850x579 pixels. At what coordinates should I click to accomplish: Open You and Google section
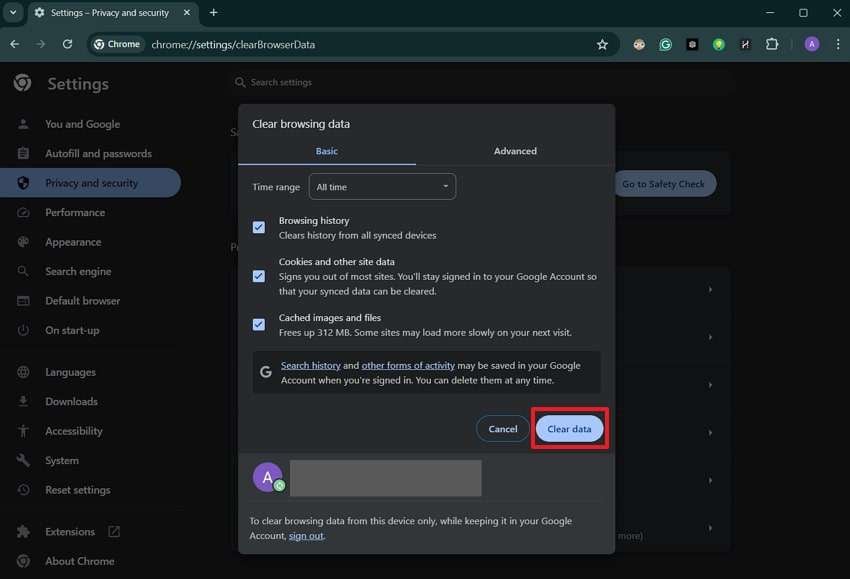click(x=82, y=124)
